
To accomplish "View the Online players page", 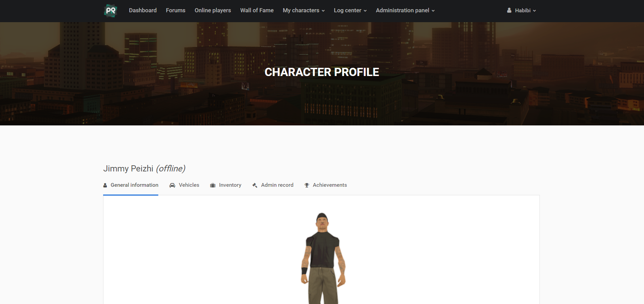I will (213, 11).
